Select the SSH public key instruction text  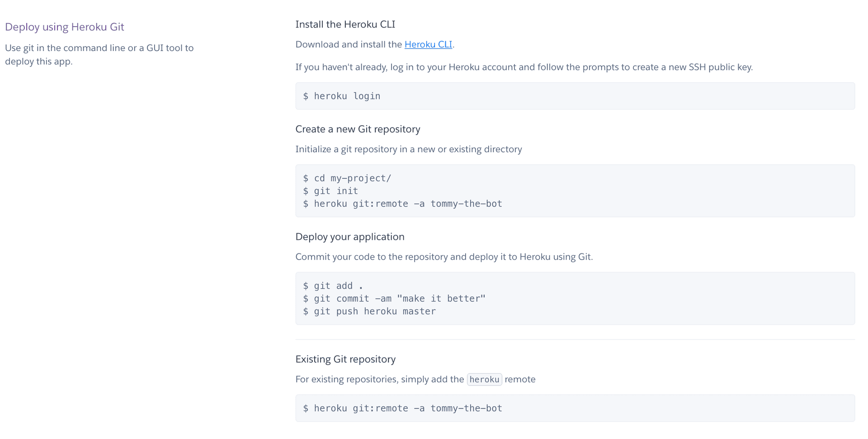pyautogui.click(x=524, y=67)
